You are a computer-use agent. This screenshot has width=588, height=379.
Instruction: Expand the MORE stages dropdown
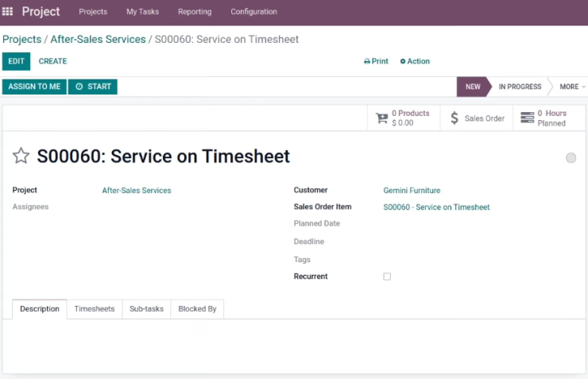(572, 87)
